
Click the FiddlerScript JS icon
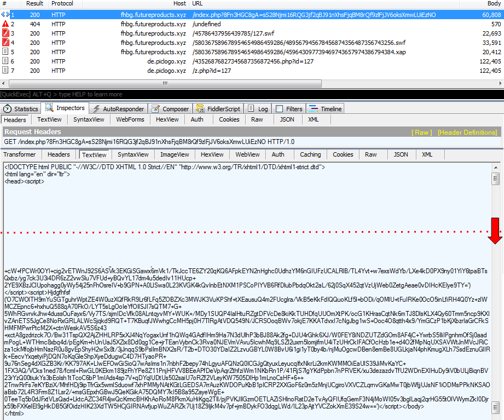(x=200, y=109)
